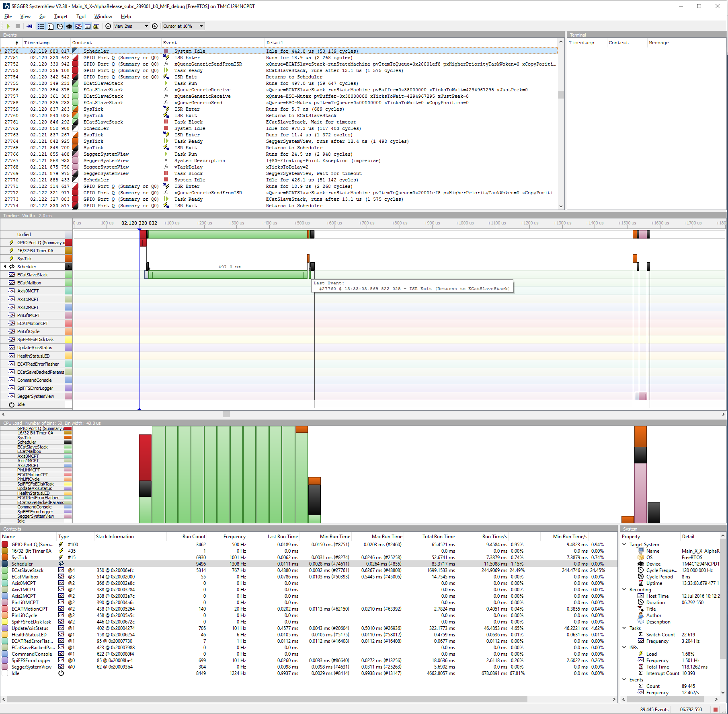The width and height of the screenshot is (728, 714).
Task: Open the Tool menu
Action: (81, 16)
